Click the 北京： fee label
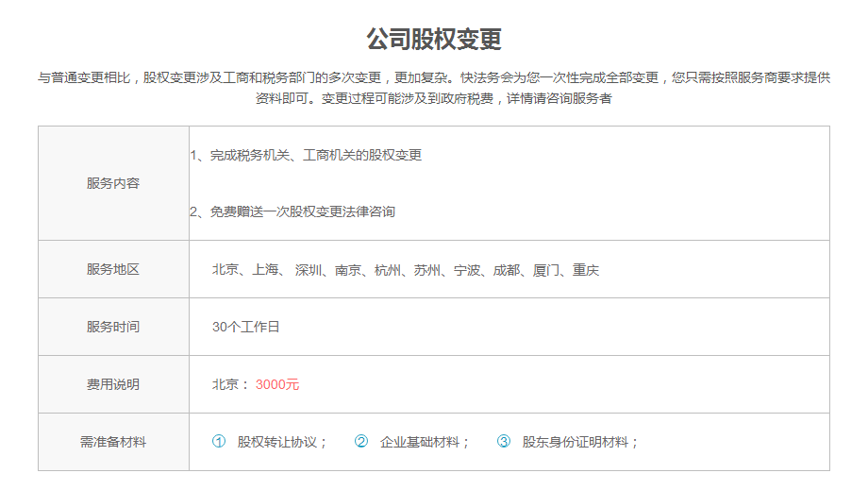The image size is (868, 490). (x=231, y=384)
